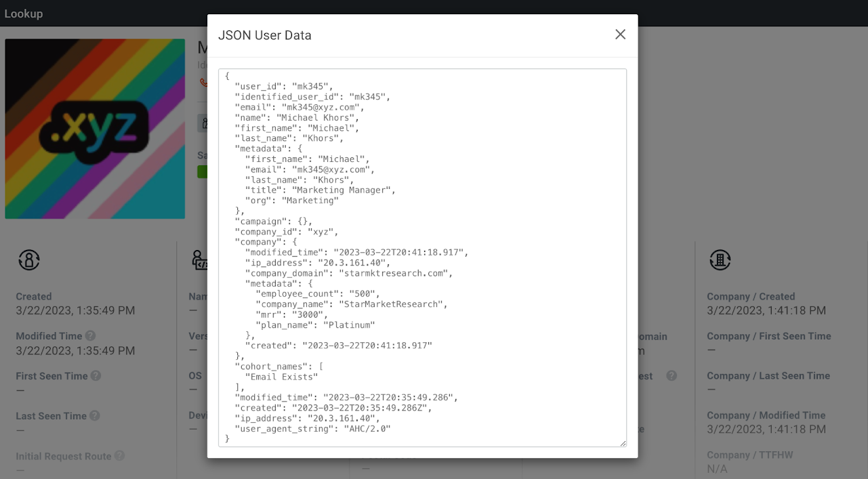This screenshot has width=868, height=479.
Task: Click Lookup in the top navigation bar
Action: 24,13
